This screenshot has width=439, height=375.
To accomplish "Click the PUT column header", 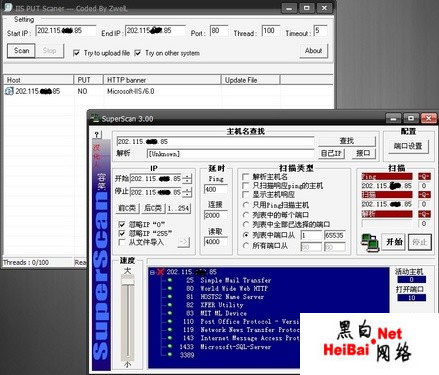I will (88, 80).
